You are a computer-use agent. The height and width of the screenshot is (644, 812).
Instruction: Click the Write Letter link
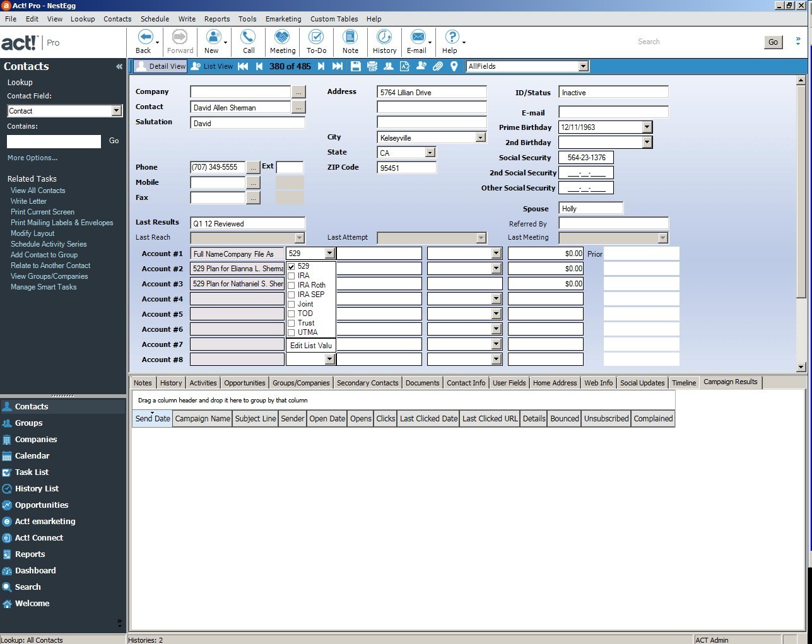click(x=28, y=201)
